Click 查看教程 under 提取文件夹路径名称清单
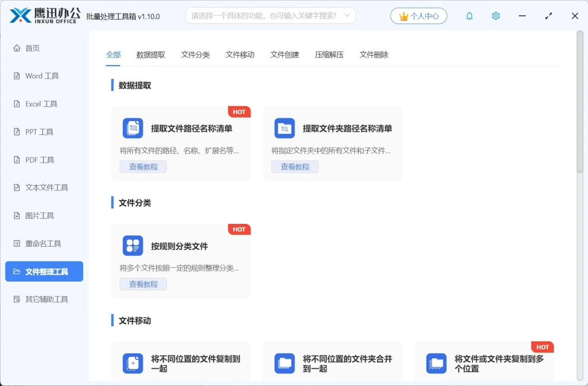 click(295, 167)
